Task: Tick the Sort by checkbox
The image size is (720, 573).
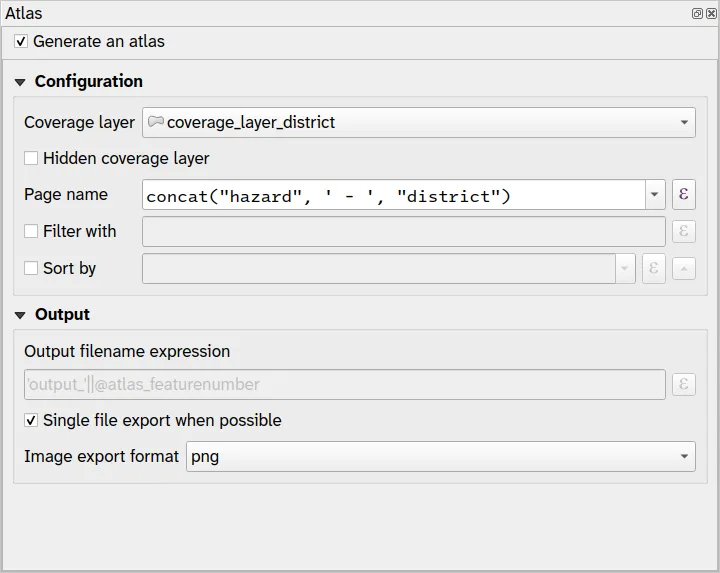Action: pyautogui.click(x=31, y=268)
